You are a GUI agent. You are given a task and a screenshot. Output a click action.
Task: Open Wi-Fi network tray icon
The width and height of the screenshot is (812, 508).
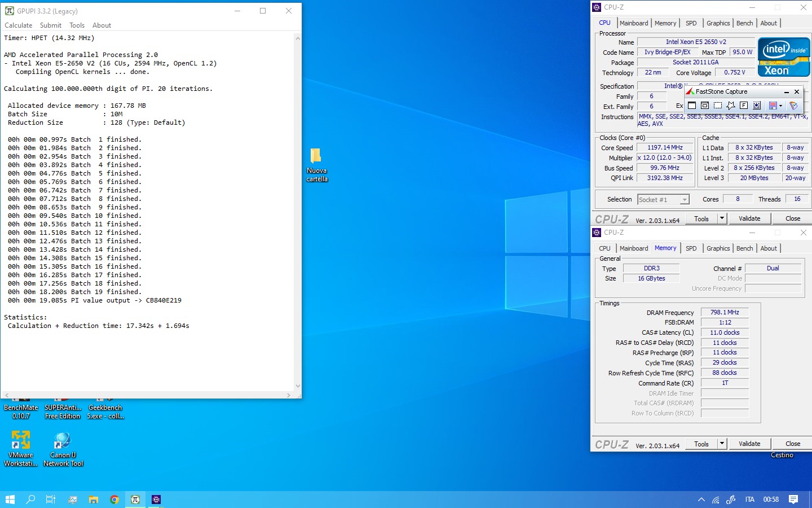(x=716, y=500)
